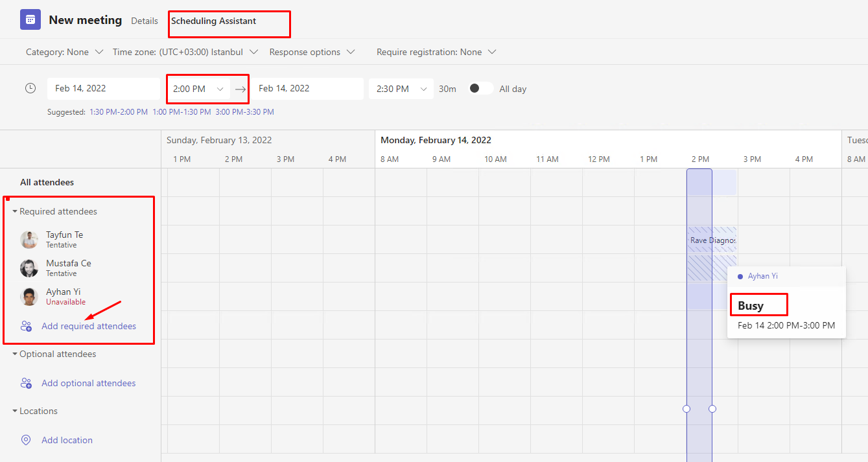Image resolution: width=868 pixels, height=462 pixels.
Task: Toggle the All day switch
Action: click(x=480, y=89)
